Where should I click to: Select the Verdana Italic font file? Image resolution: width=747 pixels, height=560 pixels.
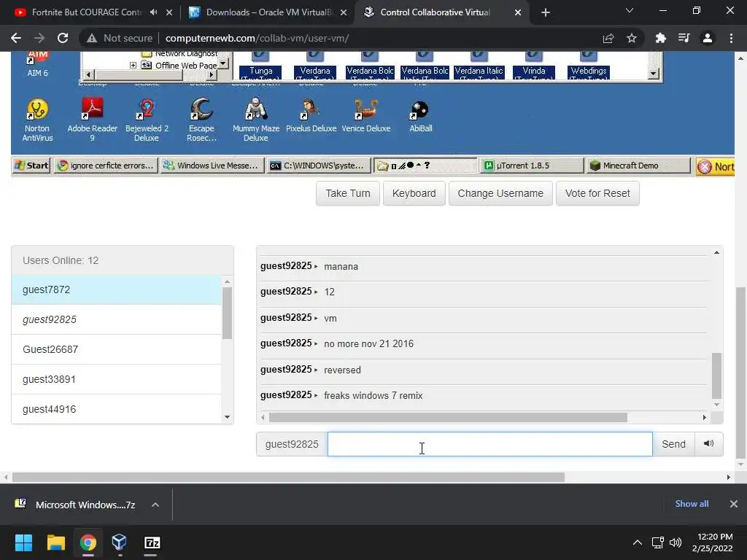(x=479, y=66)
